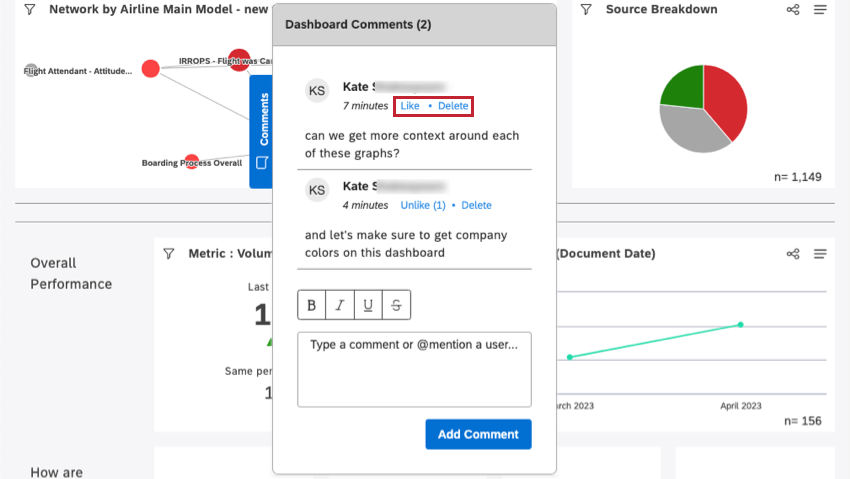Click the filter icon on Source Breakdown
This screenshot has width=850, height=479.
[587, 9]
